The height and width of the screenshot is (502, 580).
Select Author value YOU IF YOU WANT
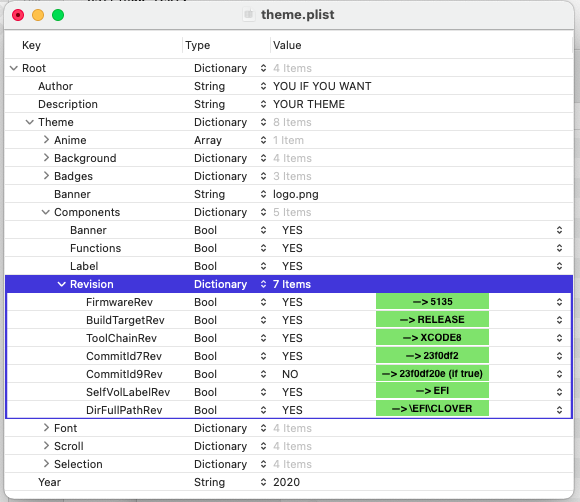pos(322,86)
